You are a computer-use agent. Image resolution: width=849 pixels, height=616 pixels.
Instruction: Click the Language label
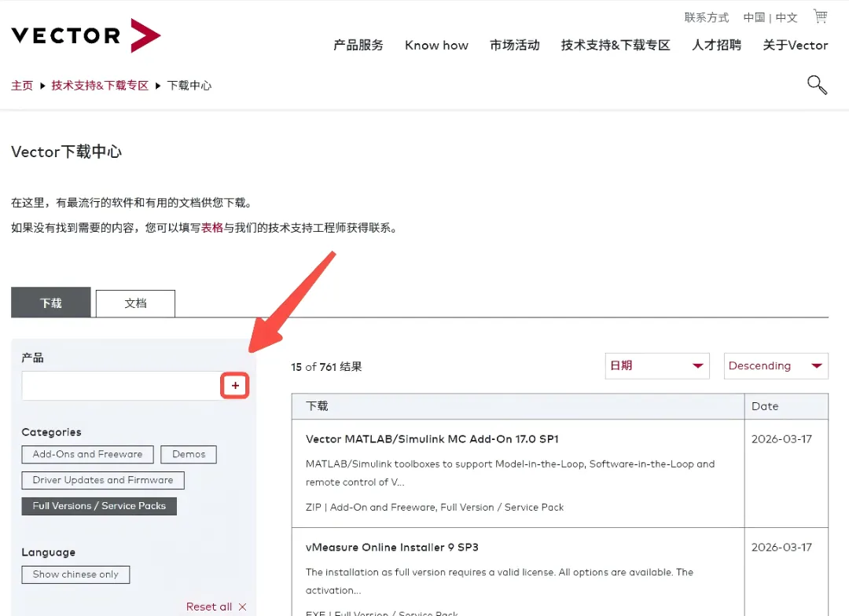point(48,552)
